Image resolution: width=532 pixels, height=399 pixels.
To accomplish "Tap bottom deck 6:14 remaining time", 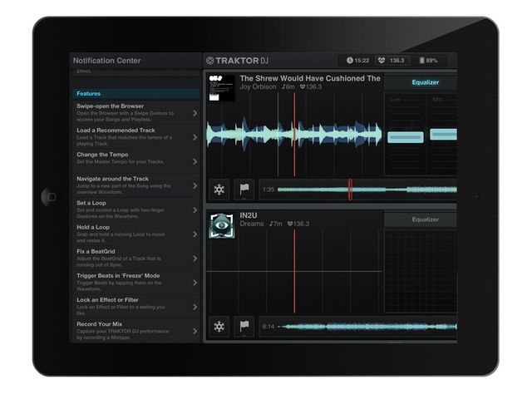I will [x=268, y=327].
